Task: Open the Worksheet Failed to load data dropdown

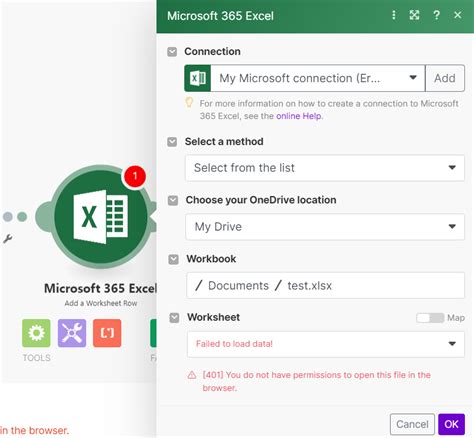Action: coord(326,344)
